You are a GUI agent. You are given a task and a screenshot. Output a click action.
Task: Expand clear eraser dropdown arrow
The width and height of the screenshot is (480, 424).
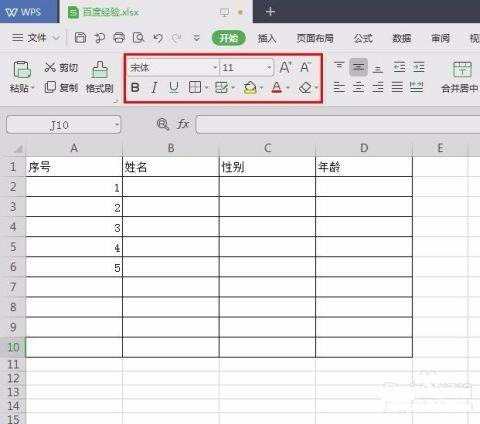point(316,88)
